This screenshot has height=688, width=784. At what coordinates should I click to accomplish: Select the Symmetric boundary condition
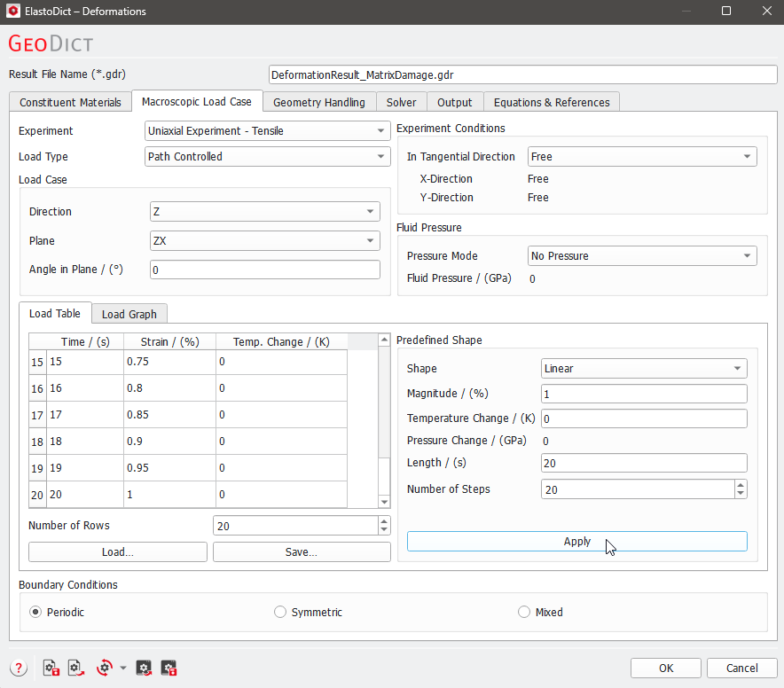click(x=280, y=612)
